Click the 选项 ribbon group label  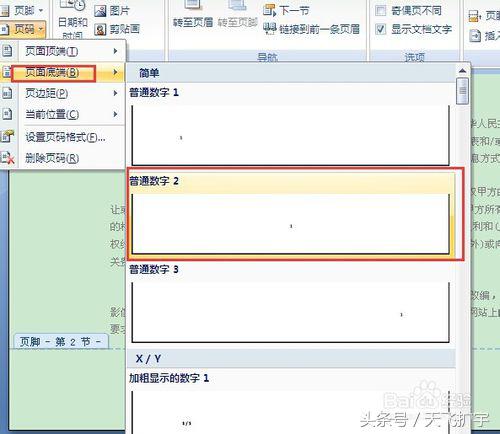tap(414, 57)
